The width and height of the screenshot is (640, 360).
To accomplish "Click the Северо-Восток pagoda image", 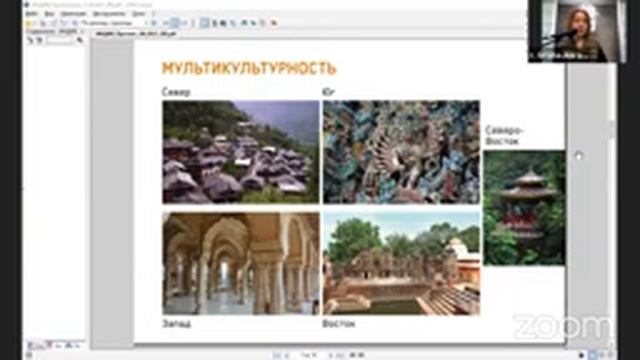I will pyautogui.click(x=524, y=208).
